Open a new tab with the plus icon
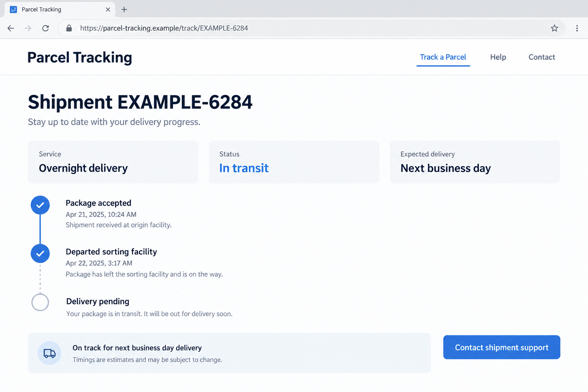588x392 pixels. 124,10
